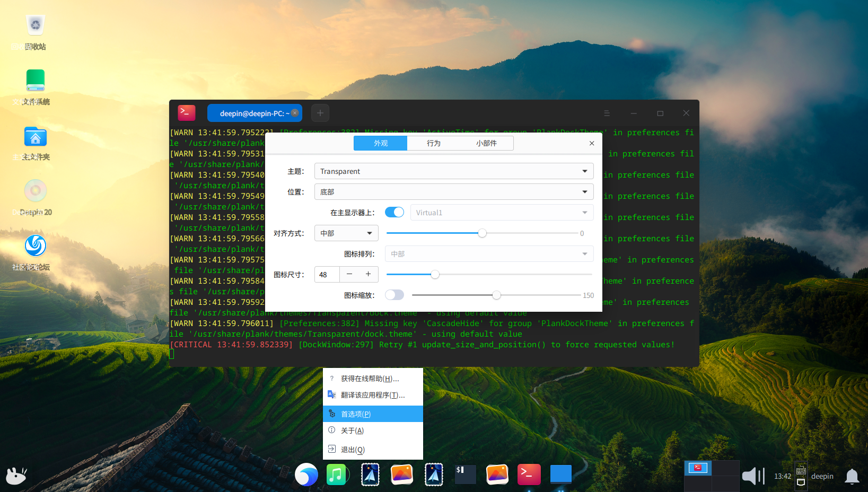868x492 pixels.
Task: Increase icon size with plus button
Action: tap(369, 274)
